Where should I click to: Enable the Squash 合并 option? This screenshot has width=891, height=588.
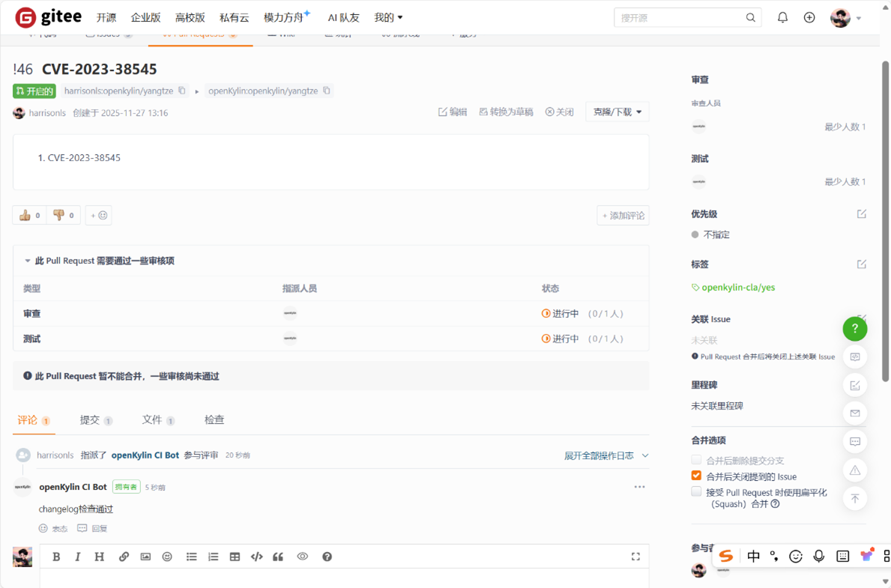click(x=695, y=491)
